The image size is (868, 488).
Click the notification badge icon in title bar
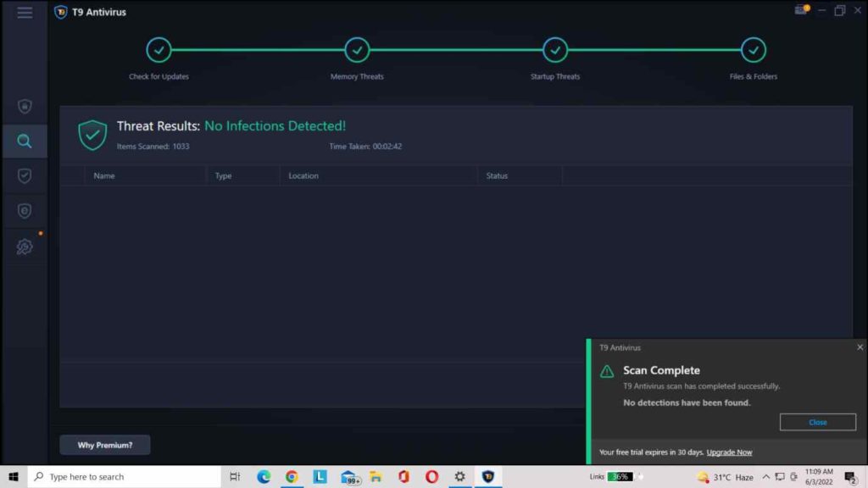coord(802,10)
